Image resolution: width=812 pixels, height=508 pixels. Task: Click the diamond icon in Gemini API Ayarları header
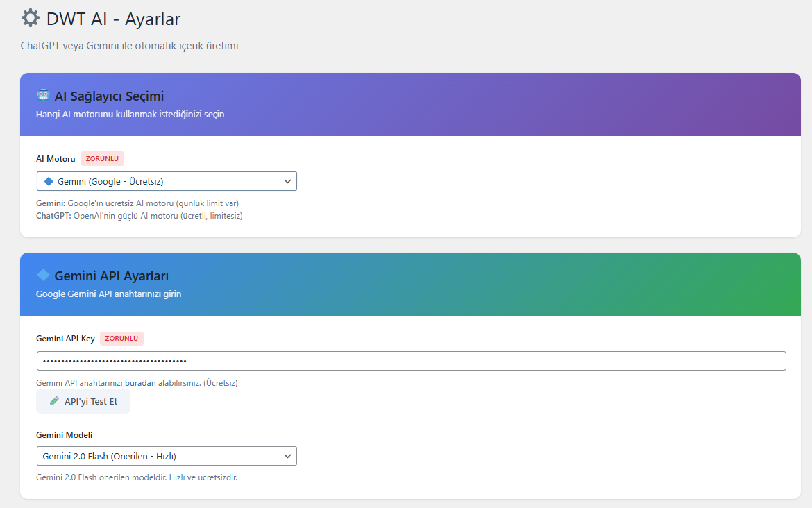coord(43,276)
